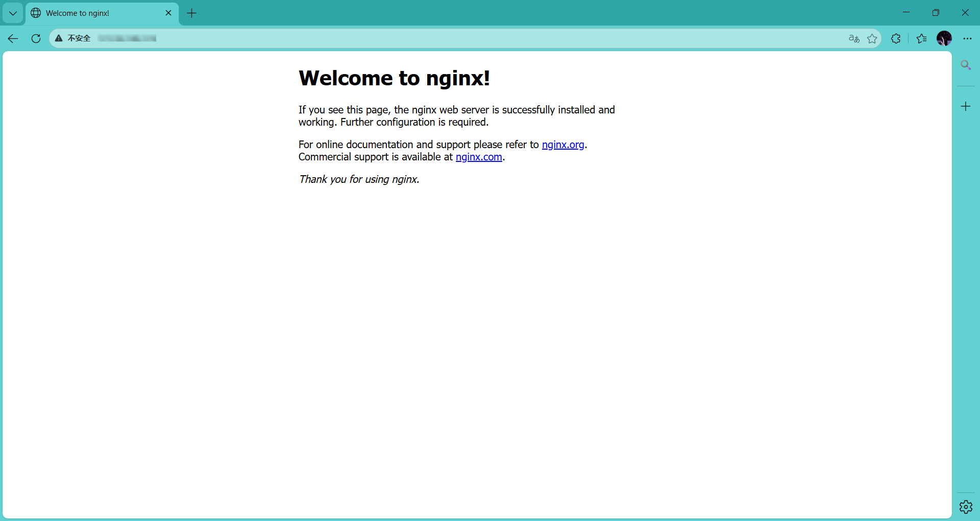The image size is (980, 521).
Task: Click the translate page icon
Action: (x=854, y=38)
